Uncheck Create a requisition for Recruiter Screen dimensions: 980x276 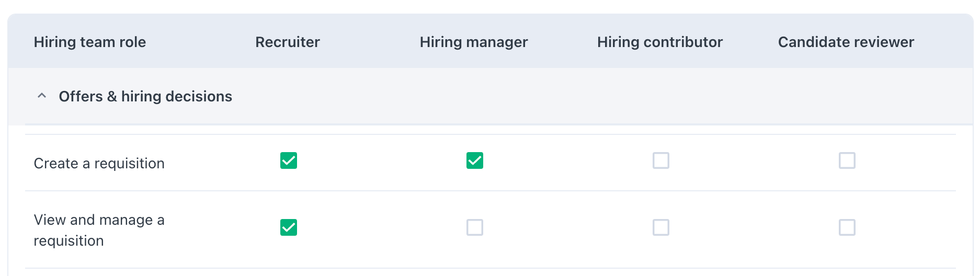[x=289, y=160]
